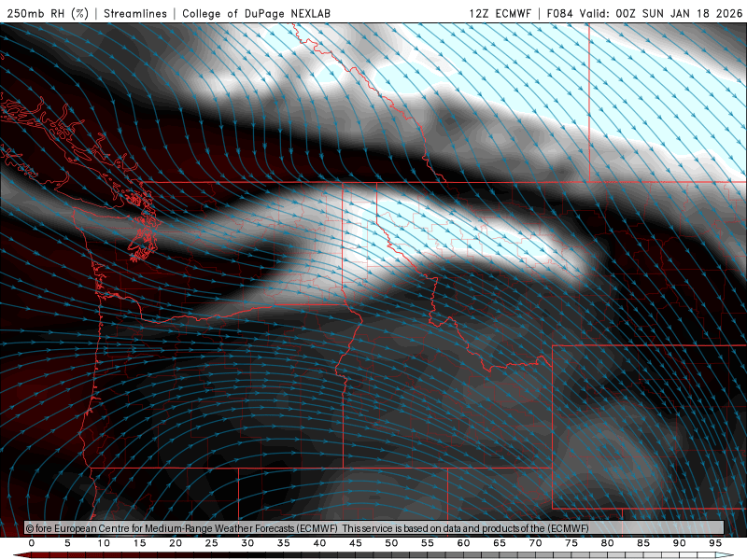Click the "250mb RH (%)" title text
747x560 pixels.
tap(49, 13)
